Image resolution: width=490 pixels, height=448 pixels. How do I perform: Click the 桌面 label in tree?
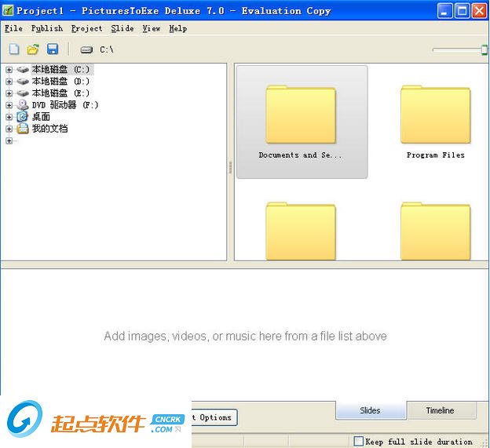point(42,117)
